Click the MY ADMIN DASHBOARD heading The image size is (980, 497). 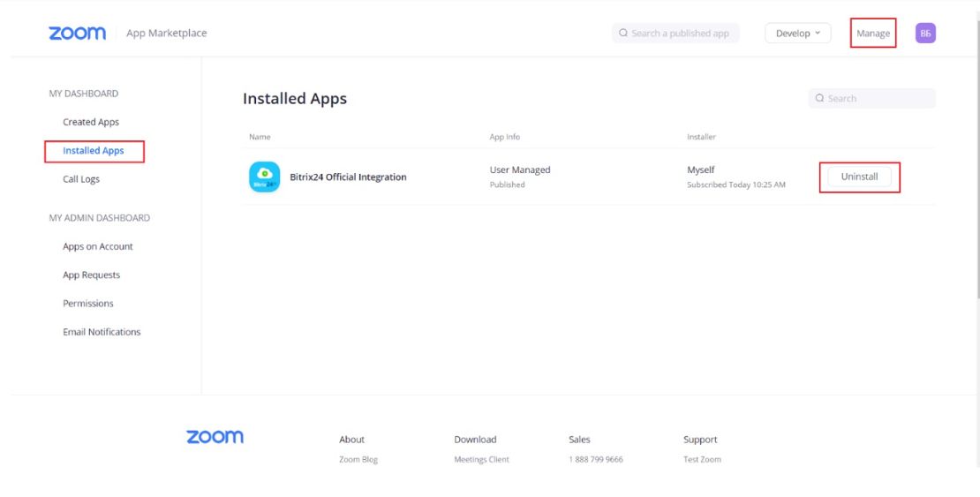pos(100,218)
